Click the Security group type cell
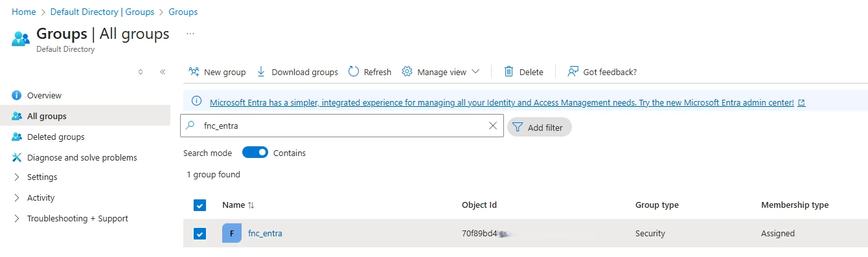The width and height of the screenshot is (868, 257). pyautogui.click(x=650, y=234)
